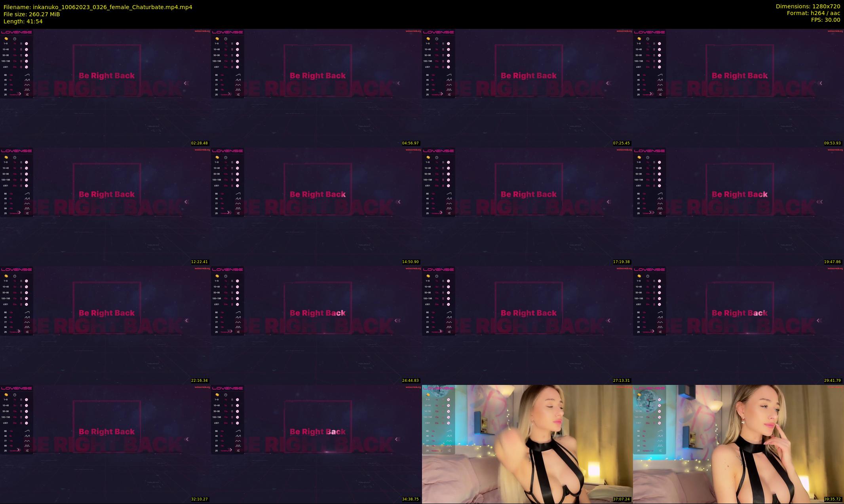
Task: Pick the preview frame timestamped 27:13.31
Action: (x=527, y=325)
